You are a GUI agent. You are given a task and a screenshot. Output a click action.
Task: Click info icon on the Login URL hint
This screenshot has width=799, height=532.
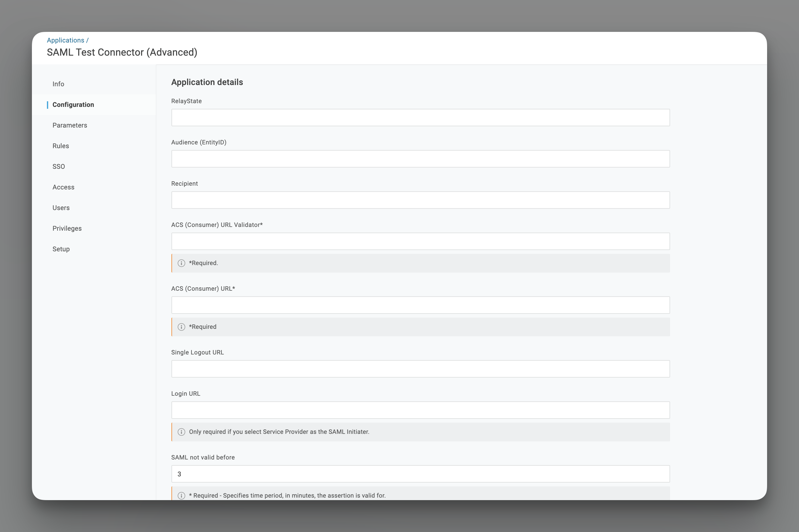tap(181, 432)
